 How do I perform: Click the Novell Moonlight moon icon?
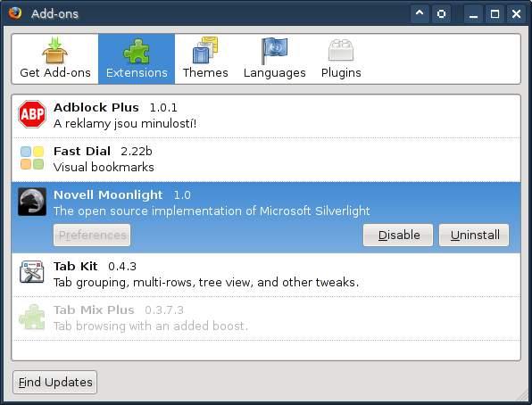[x=32, y=202]
